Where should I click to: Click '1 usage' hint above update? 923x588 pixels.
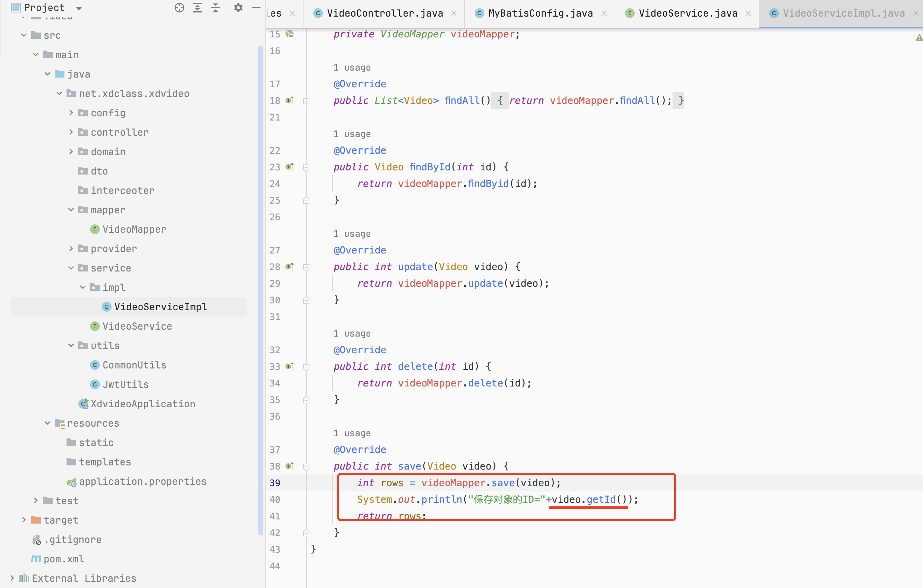click(352, 234)
